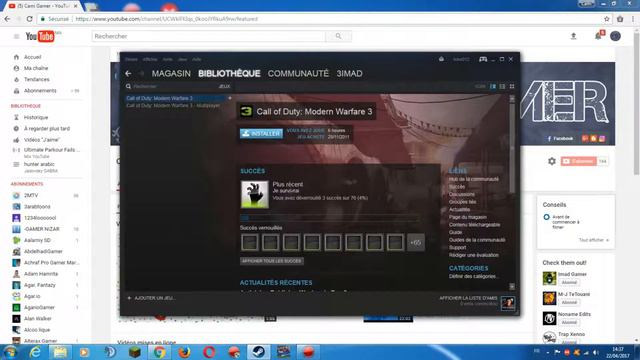Viewport: 640px width, 360px height.
Task: Open the JEUX filter dropdown in Steam search
Action: [224, 87]
